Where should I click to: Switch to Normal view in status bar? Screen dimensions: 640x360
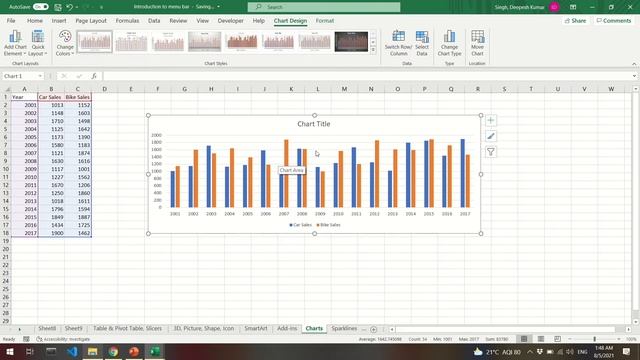tap(524, 339)
